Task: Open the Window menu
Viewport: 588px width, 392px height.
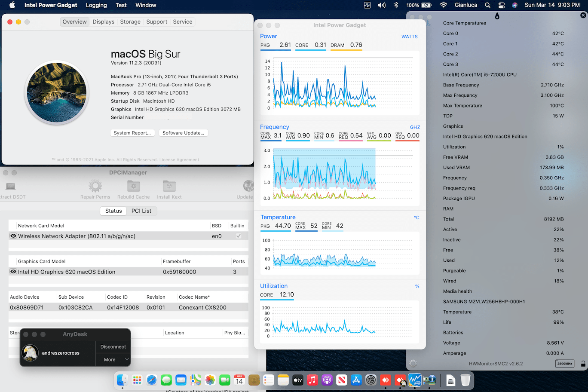Action: tap(146, 5)
